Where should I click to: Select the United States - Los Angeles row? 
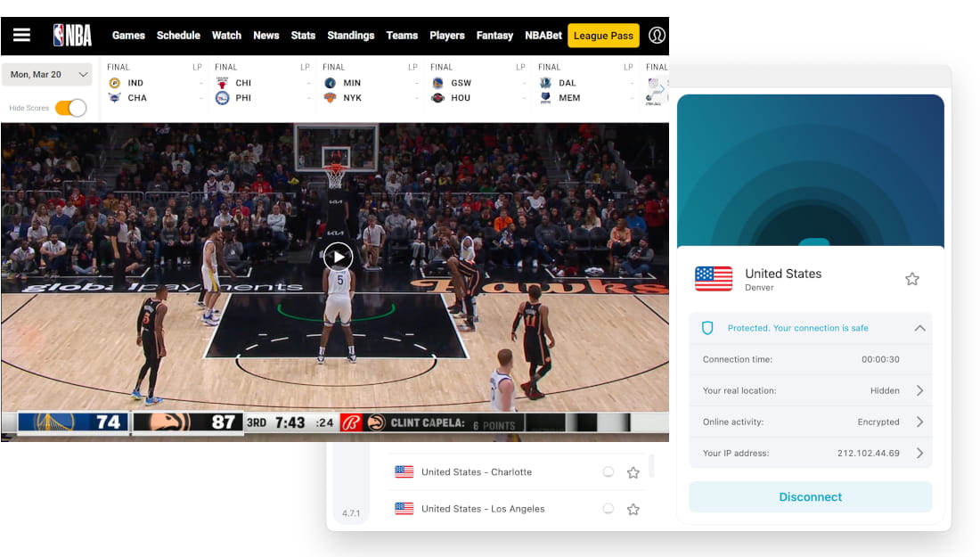click(518, 509)
